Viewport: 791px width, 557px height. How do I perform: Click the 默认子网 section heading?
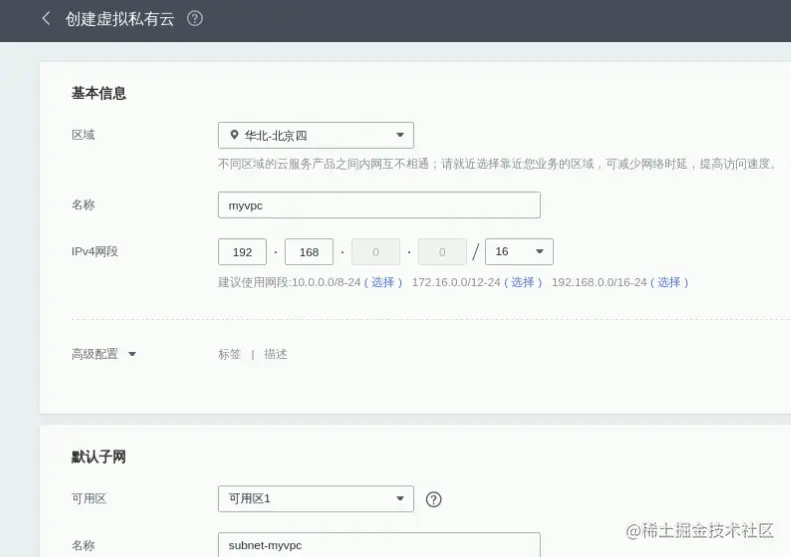coord(98,457)
